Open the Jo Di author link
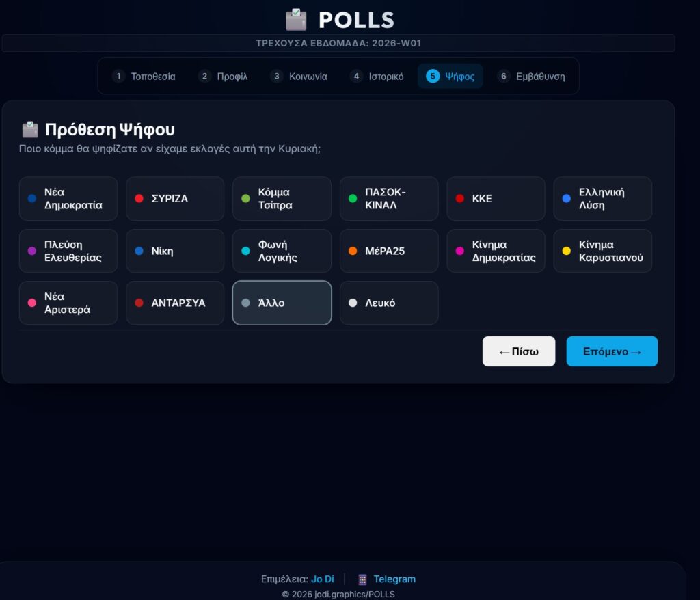Screen dimensions: 700x600 pyautogui.click(x=323, y=579)
